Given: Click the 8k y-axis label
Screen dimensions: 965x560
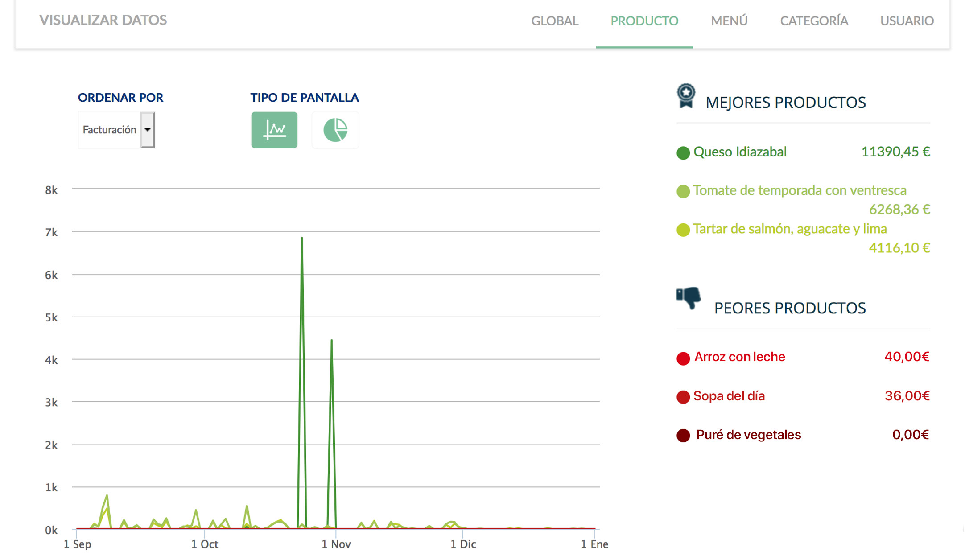Looking at the screenshot, I should click(51, 190).
